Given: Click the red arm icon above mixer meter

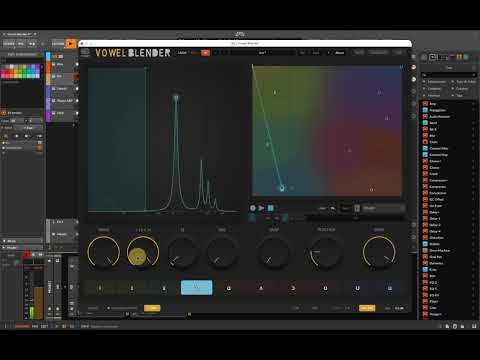Looking at the screenshot, I should [x=26, y=255].
